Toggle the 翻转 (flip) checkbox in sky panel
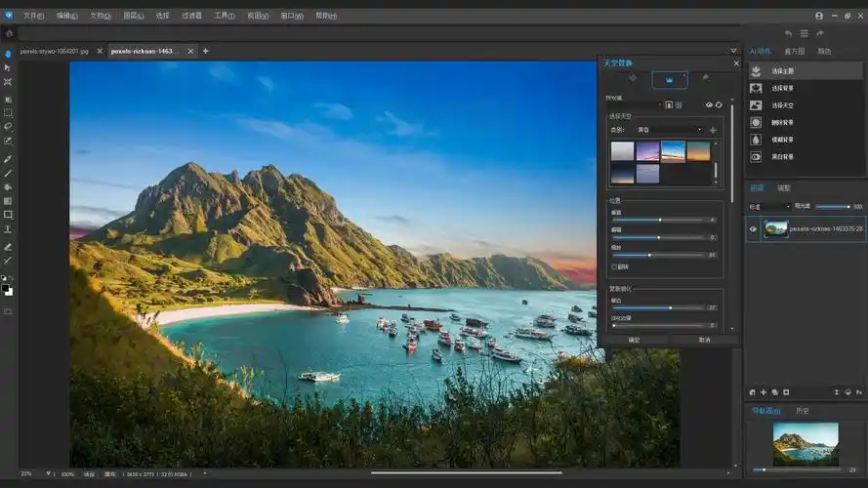This screenshot has width=868, height=488. tap(613, 266)
